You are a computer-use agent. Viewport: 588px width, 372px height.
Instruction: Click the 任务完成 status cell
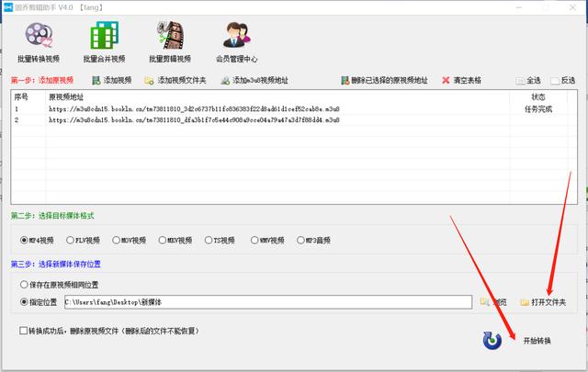click(x=538, y=109)
